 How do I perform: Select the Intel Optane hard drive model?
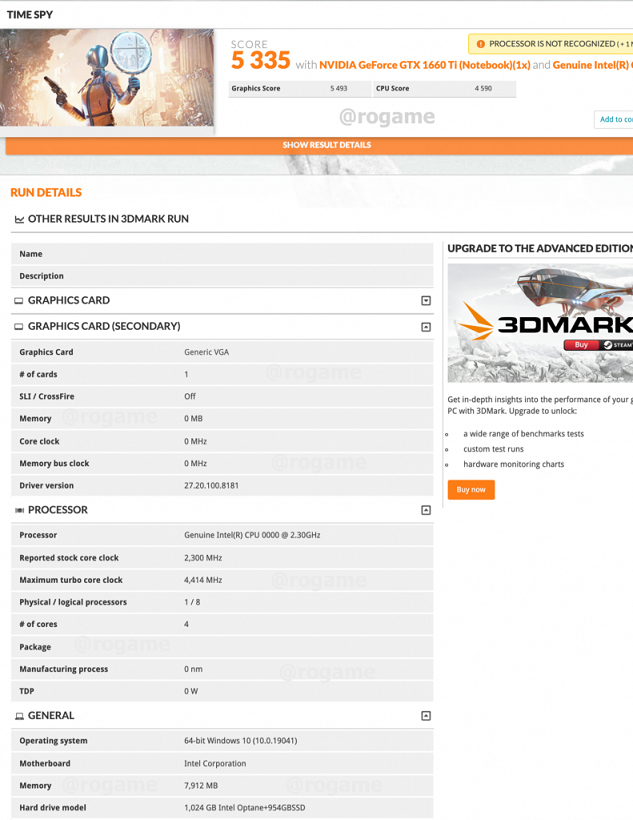(x=244, y=807)
